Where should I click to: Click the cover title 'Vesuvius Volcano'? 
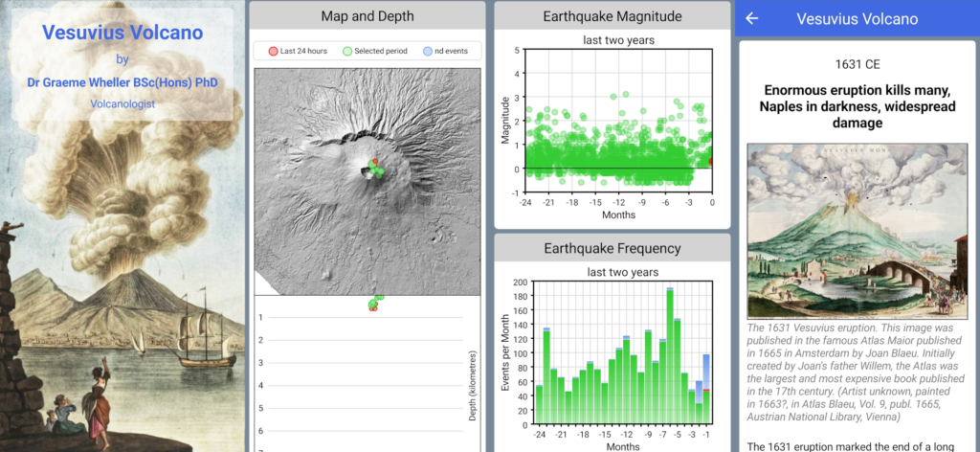[x=122, y=33]
